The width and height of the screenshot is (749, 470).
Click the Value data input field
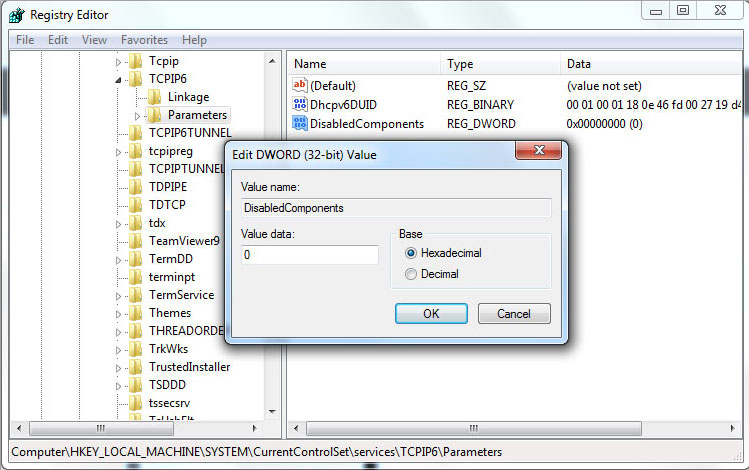coord(310,255)
